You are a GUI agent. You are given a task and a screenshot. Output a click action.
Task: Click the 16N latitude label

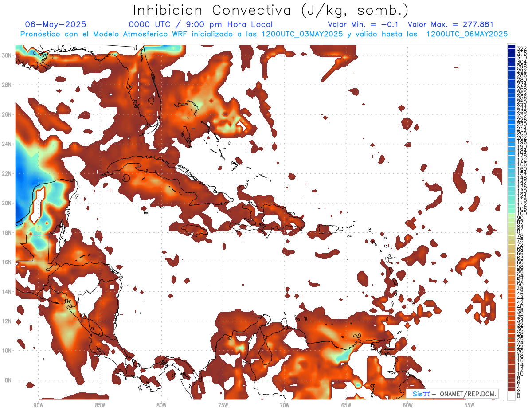point(7,262)
